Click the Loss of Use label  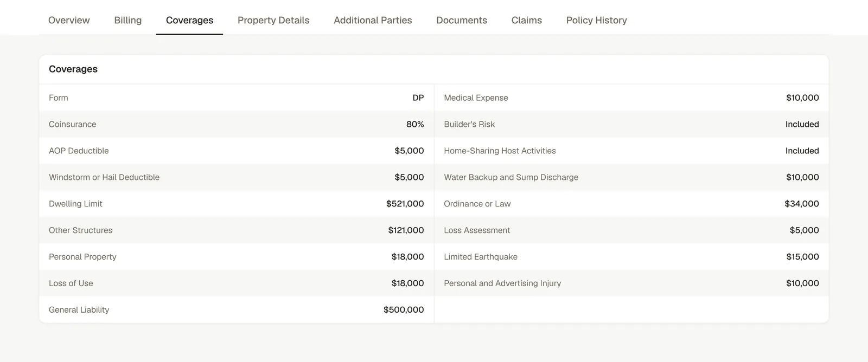coord(71,283)
